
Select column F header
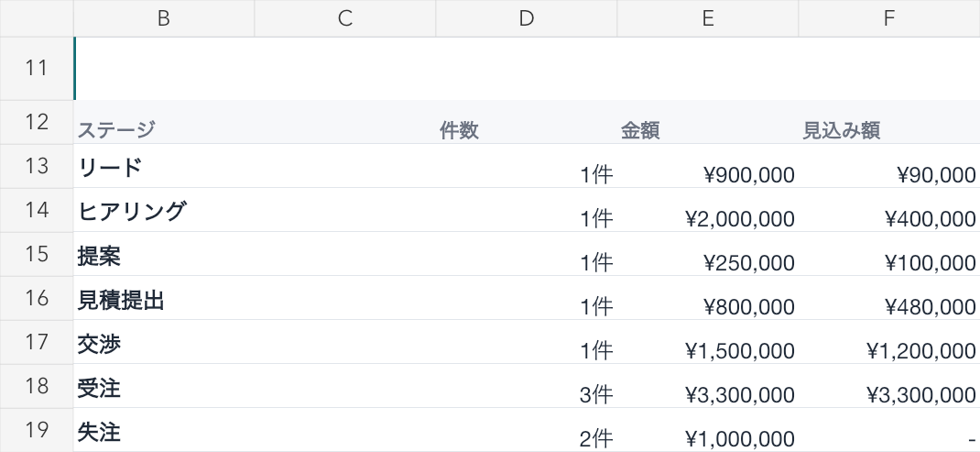tap(888, 18)
